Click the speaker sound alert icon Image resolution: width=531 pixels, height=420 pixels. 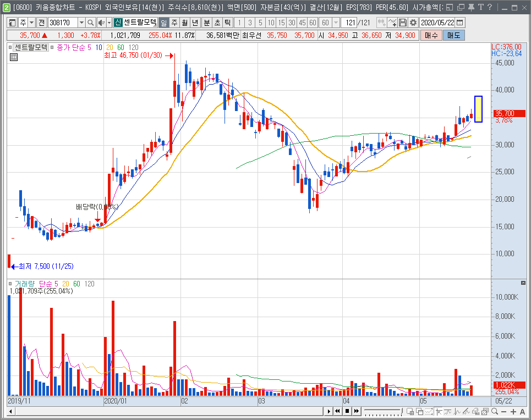tap(101, 23)
